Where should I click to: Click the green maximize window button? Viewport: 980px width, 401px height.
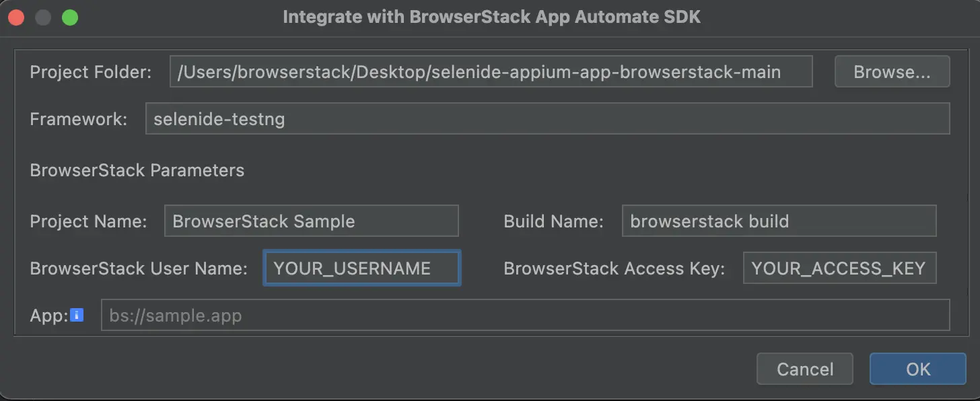[70, 17]
